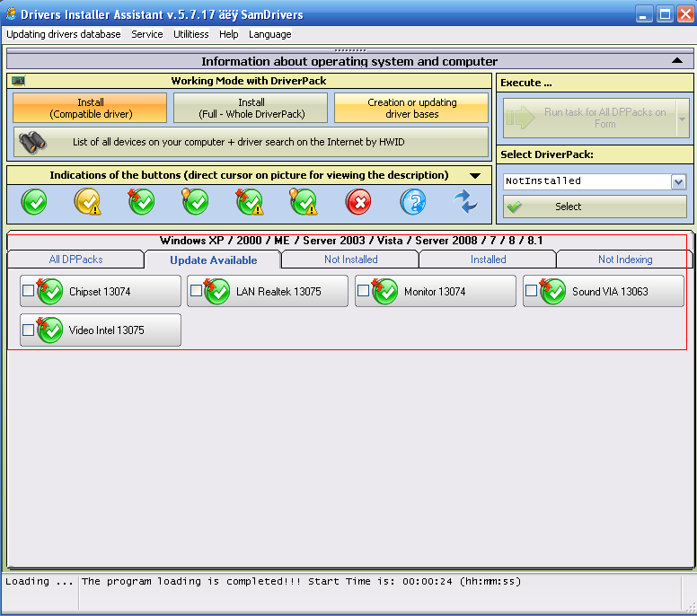Screen dimensions: 697x616
Task: Switch to the Not Indexing tab
Action: [625, 260]
